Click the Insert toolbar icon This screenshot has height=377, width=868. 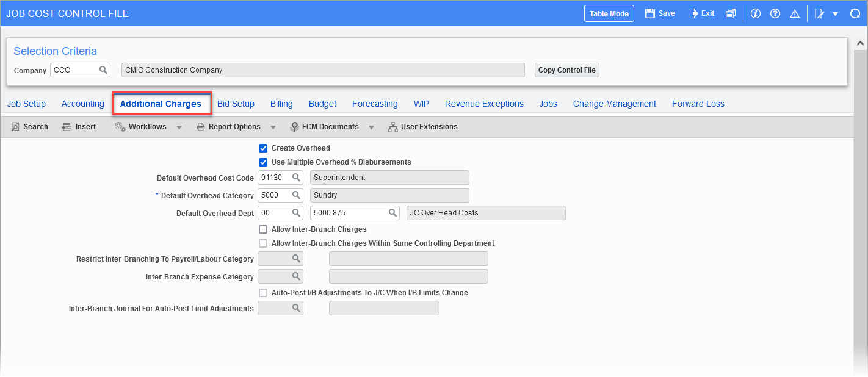pyautogui.click(x=79, y=126)
